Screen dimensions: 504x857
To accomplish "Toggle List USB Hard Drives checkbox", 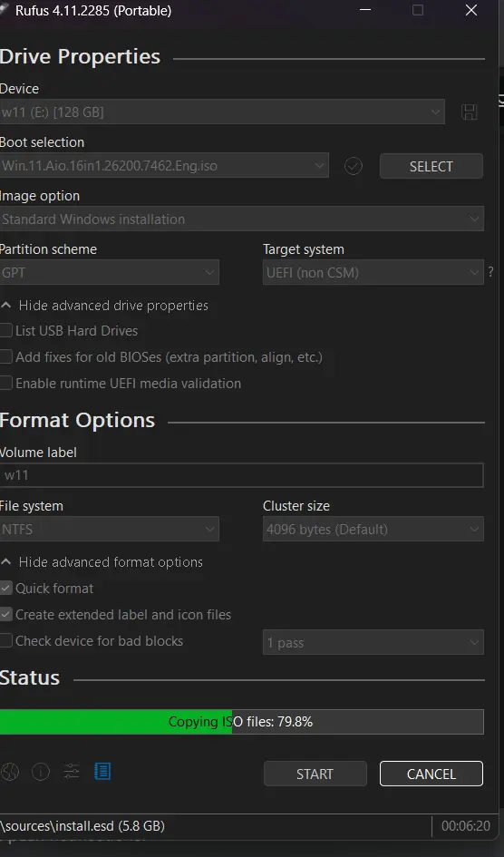I will point(6,330).
